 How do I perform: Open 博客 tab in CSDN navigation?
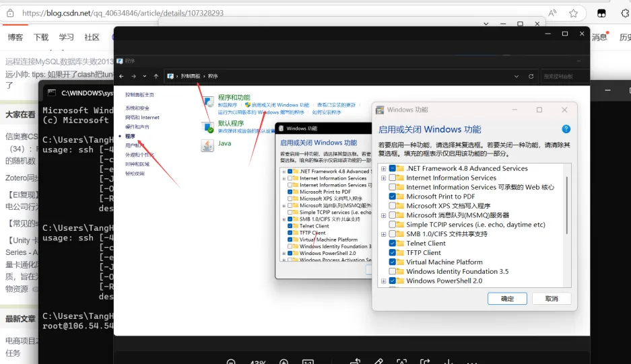coord(15,38)
